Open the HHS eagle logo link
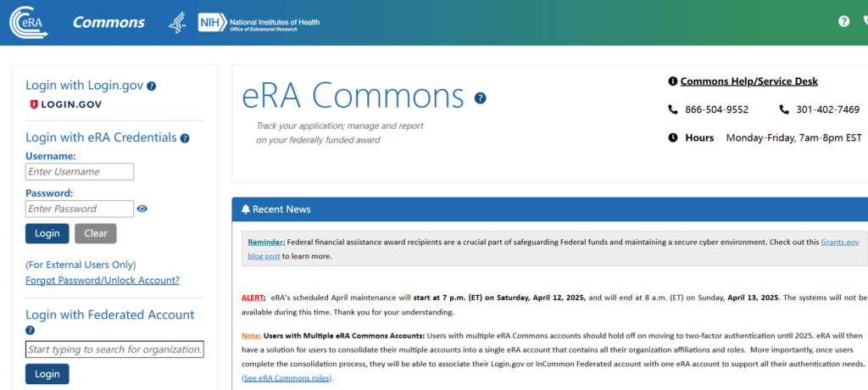Screen dimensions: 868x390 point(176,23)
